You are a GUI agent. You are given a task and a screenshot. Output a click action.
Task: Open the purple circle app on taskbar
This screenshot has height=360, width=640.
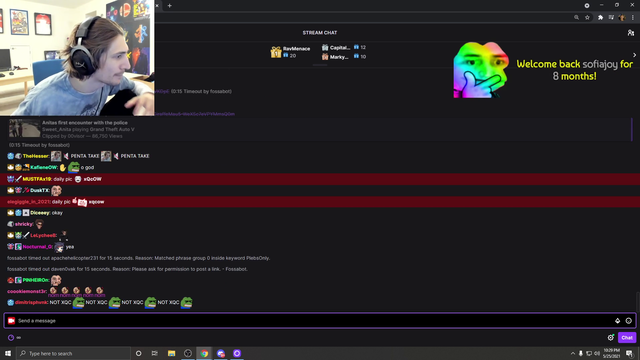coord(237,353)
